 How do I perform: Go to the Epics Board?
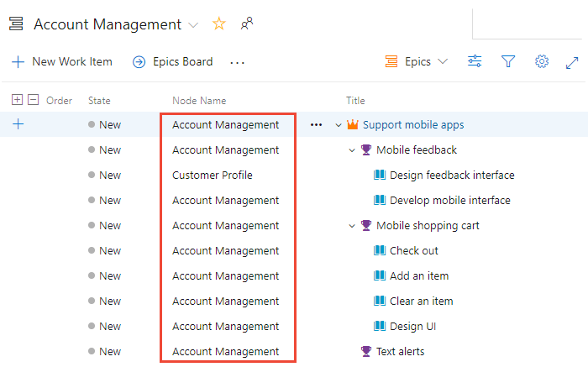(x=173, y=61)
